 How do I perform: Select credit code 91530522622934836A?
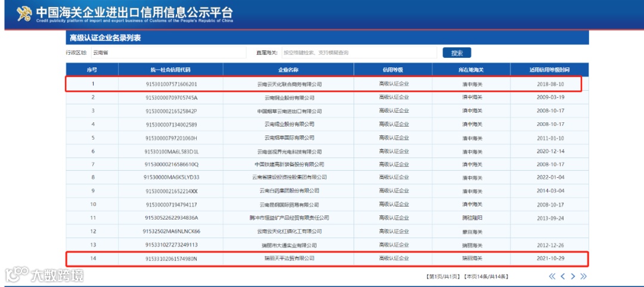171,218
